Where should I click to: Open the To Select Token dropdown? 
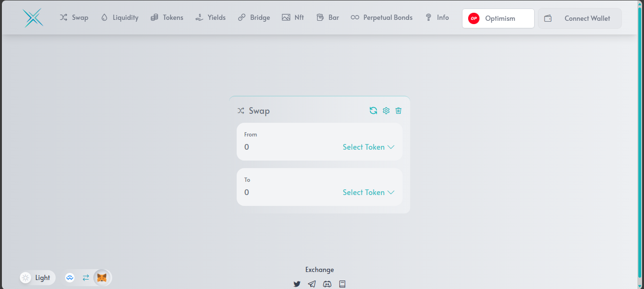(x=368, y=193)
